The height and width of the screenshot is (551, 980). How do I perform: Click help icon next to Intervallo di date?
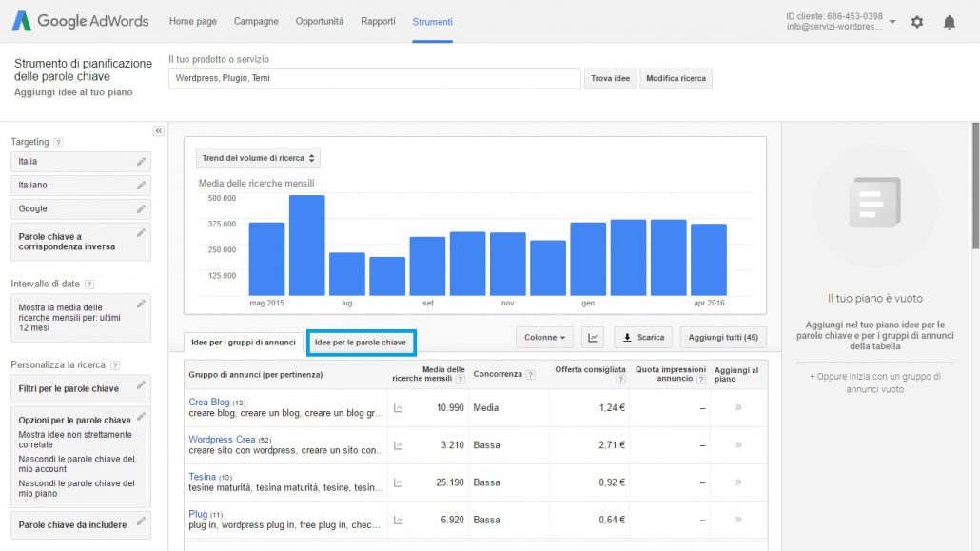(x=89, y=285)
